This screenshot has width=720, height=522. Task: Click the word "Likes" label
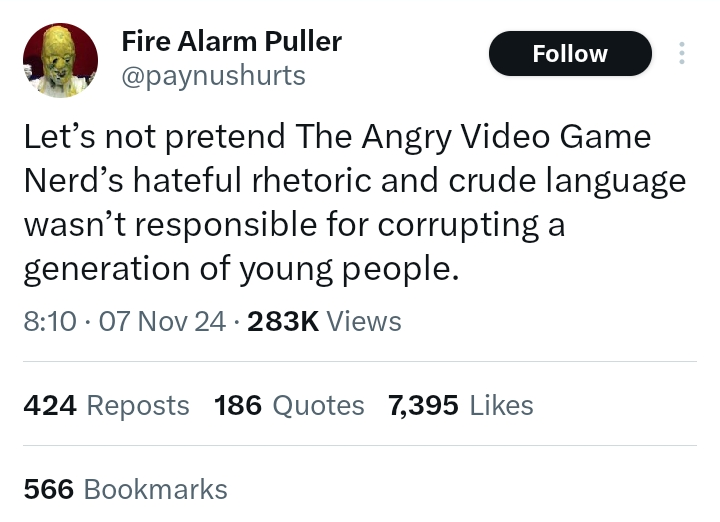(501, 405)
